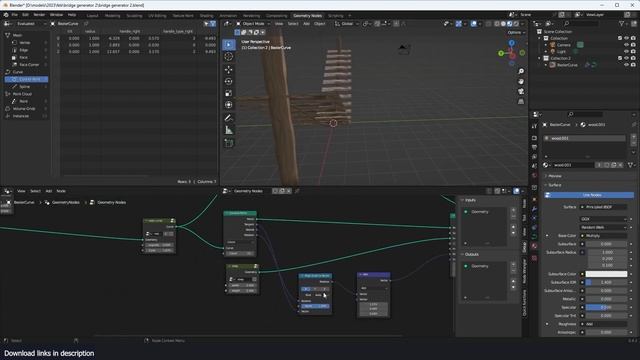The image size is (640, 360).
Task: Collapse the Surface panel
Action: (554, 185)
